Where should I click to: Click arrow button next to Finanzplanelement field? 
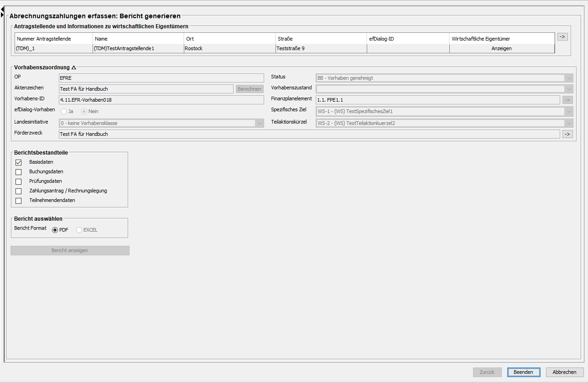pos(567,100)
